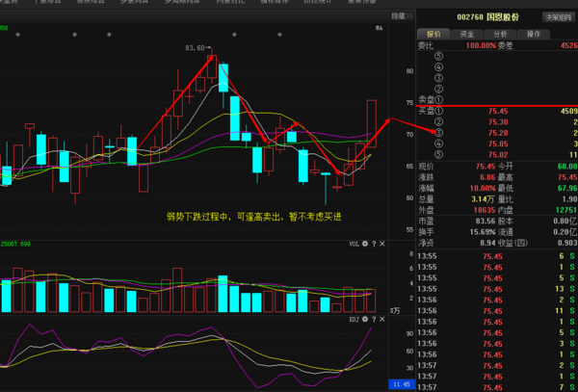578x392 pixels.
Task: Select 13:55 trade row with volume 6
Action: point(497,256)
